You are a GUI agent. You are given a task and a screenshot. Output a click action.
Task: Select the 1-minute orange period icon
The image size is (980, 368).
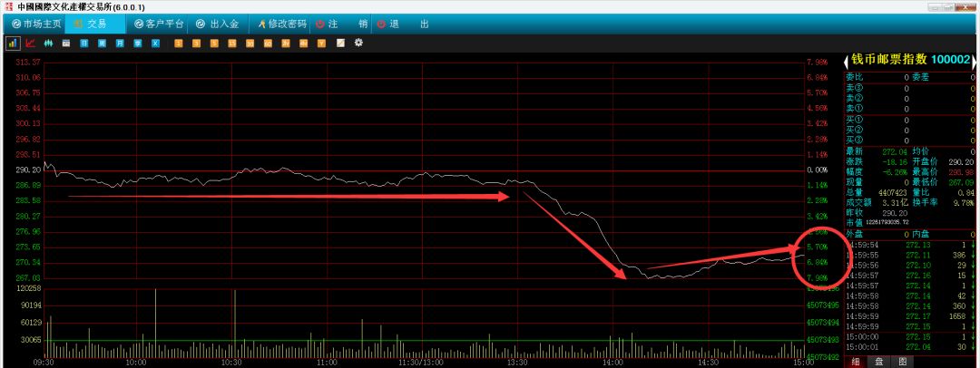[178, 44]
